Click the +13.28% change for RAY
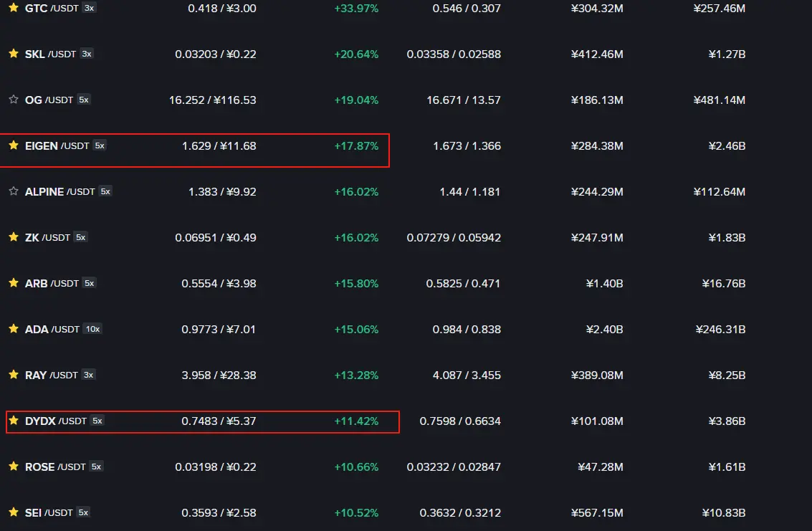This screenshot has height=531, width=812. pos(356,375)
